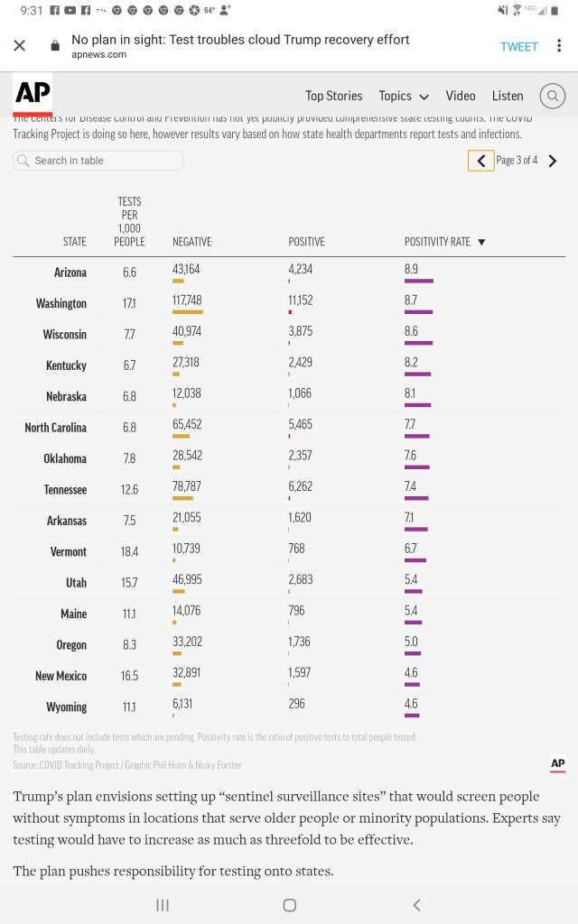Go to next table page

click(553, 161)
